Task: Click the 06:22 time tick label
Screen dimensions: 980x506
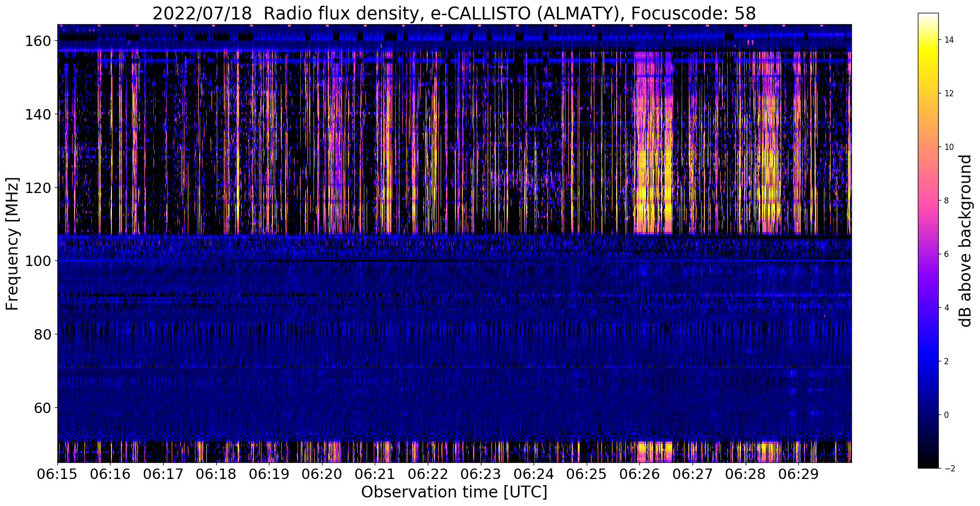Action: (x=428, y=474)
